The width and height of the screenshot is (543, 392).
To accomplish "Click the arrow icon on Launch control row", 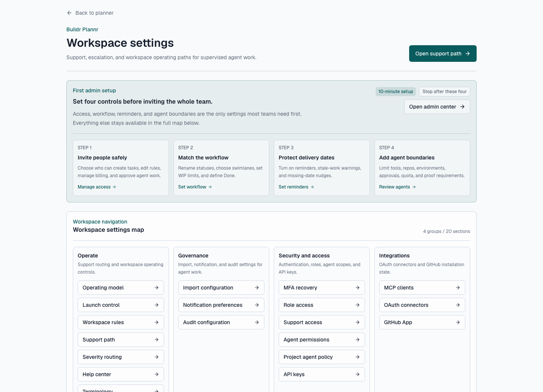I will point(156,305).
